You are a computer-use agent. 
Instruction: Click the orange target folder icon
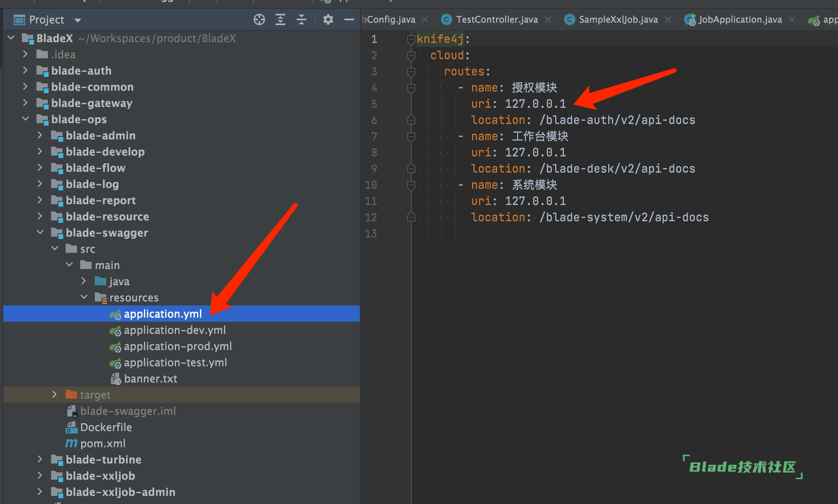(71, 394)
